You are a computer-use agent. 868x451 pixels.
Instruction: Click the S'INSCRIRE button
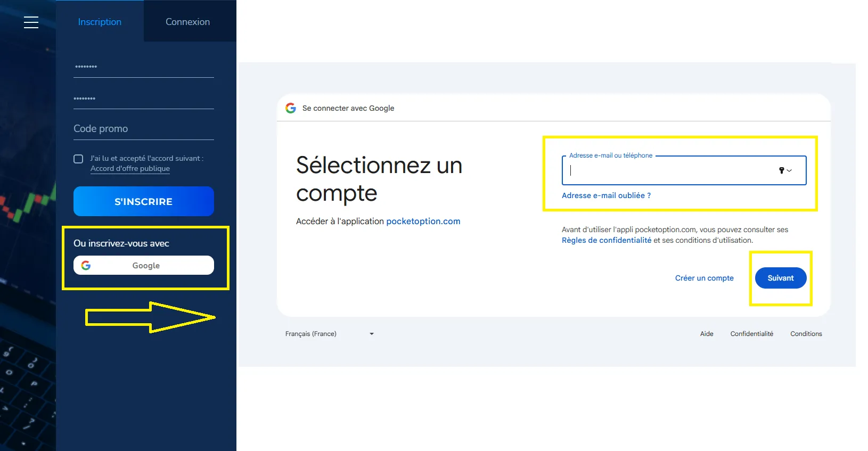pyautogui.click(x=144, y=201)
